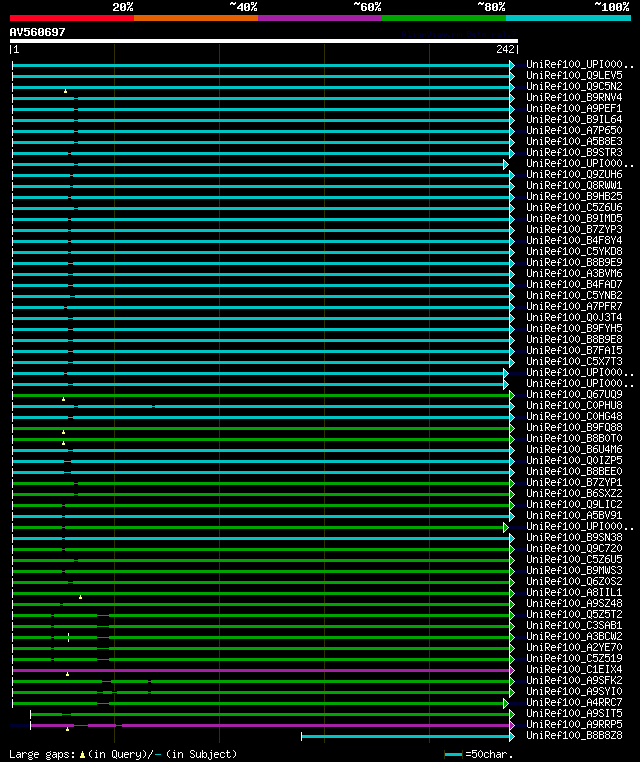The width and height of the screenshot is (640, 762).
Task: Click label UniRef100_B4FAD7
Action: [574, 284]
